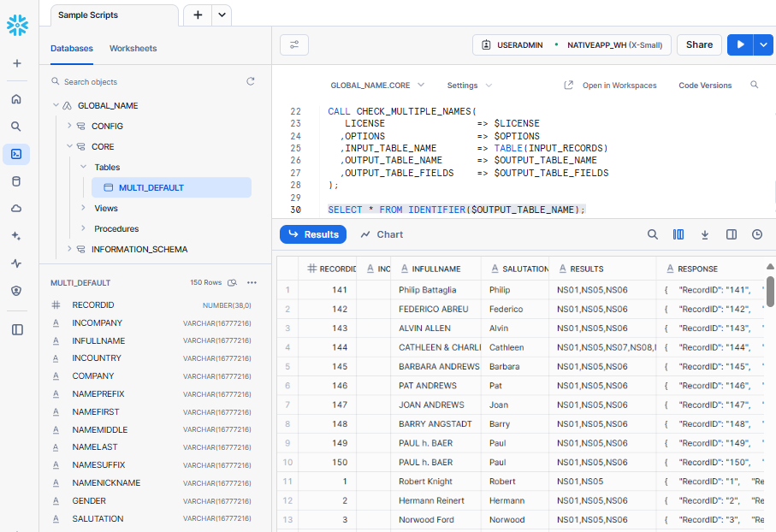
Task: Open worksheet filter settings icon
Action: tap(294, 45)
